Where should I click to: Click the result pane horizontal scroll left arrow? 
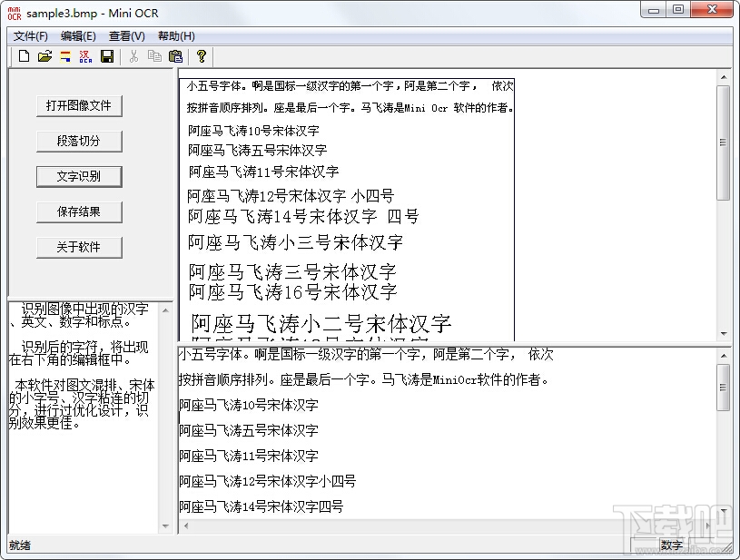pyautogui.click(x=186, y=526)
